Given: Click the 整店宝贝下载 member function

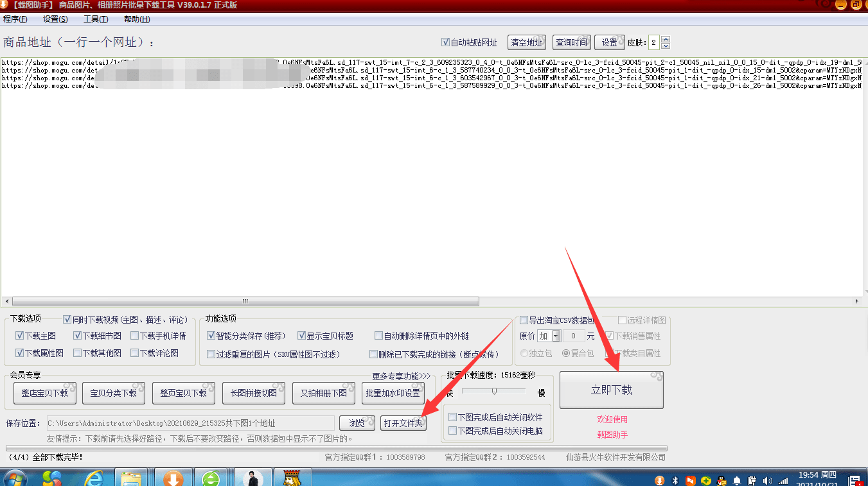Looking at the screenshot, I should tap(44, 393).
